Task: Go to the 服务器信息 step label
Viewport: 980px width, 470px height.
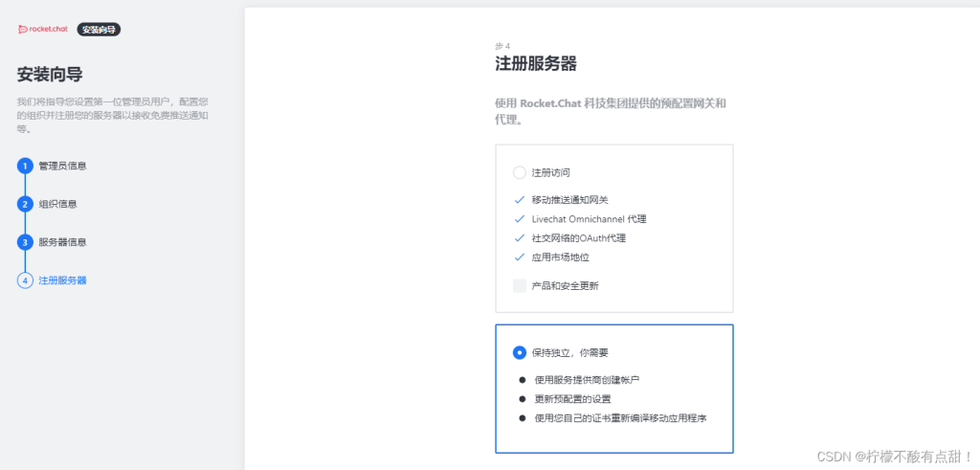Action: 62,242
